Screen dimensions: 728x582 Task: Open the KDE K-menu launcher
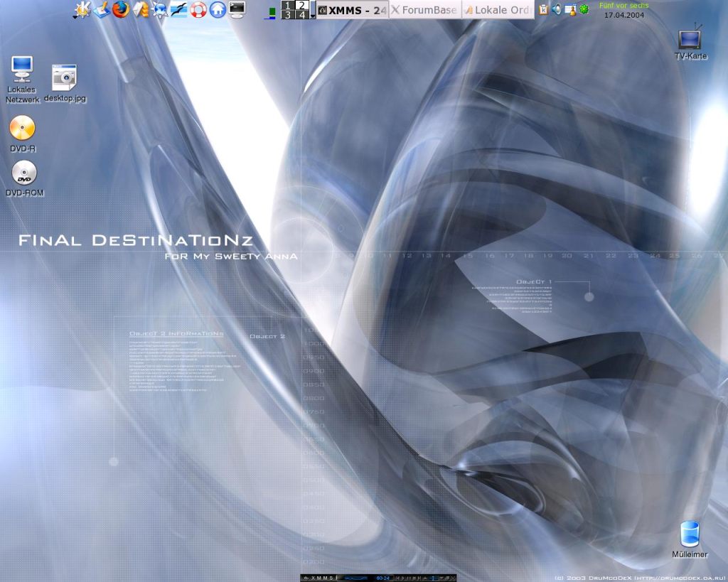pos(82,9)
